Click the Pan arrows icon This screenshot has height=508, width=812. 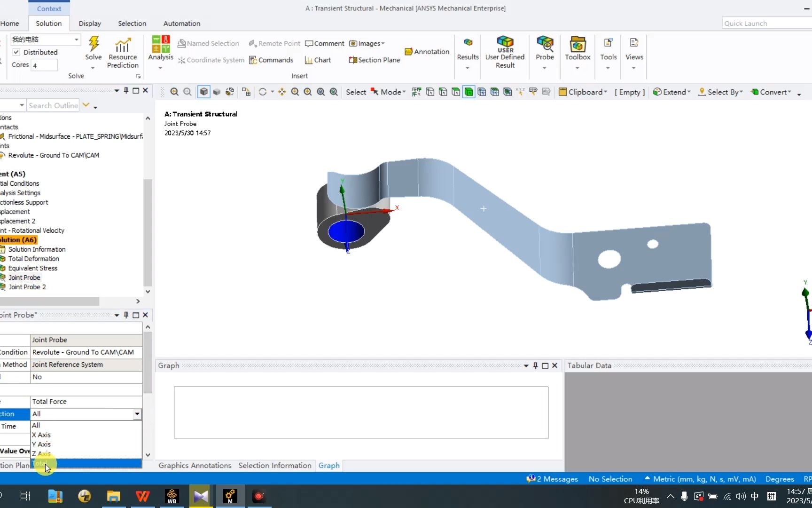click(282, 92)
